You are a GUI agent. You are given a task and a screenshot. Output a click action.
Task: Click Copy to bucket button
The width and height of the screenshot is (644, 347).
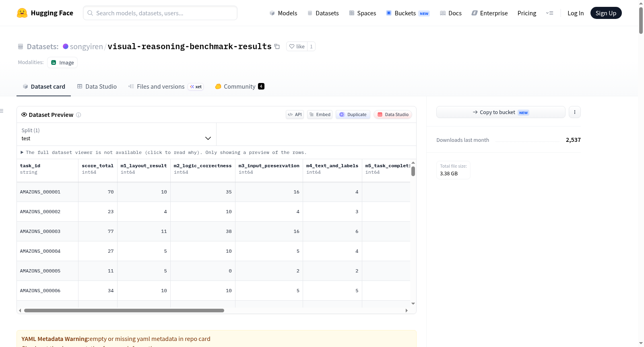coord(501,112)
